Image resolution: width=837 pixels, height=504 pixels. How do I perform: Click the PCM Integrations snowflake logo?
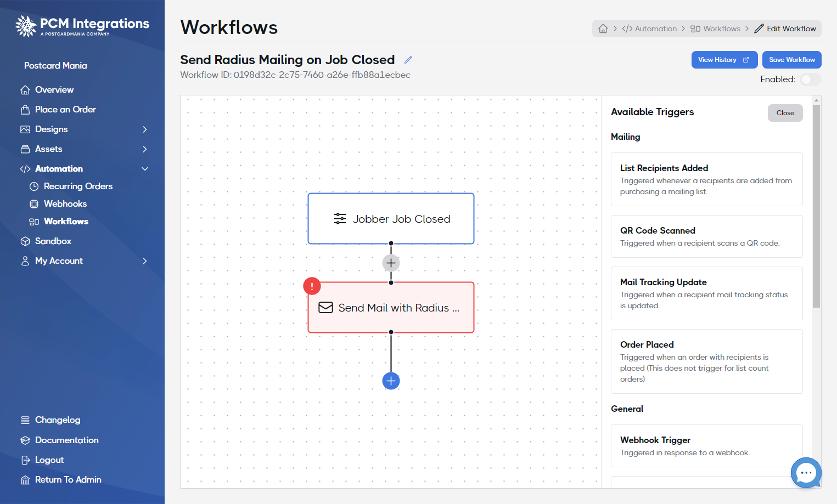tap(26, 26)
